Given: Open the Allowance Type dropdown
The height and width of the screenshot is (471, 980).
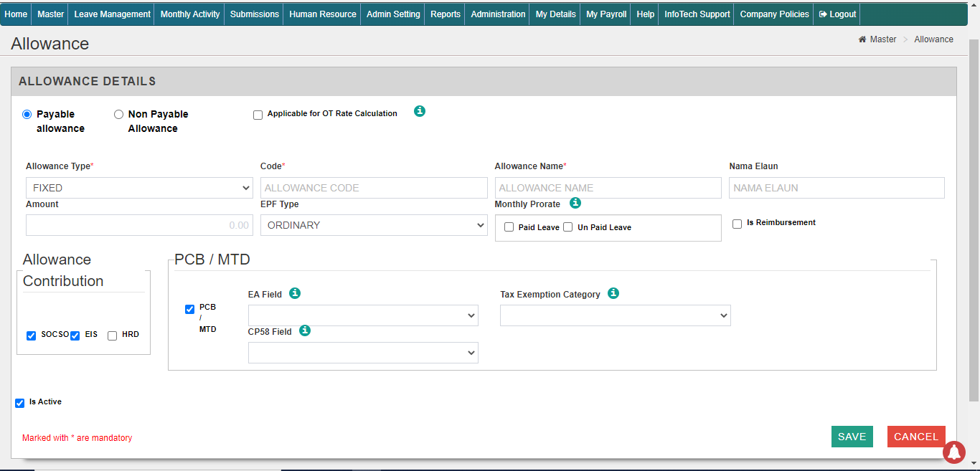Looking at the screenshot, I should point(139,188).
